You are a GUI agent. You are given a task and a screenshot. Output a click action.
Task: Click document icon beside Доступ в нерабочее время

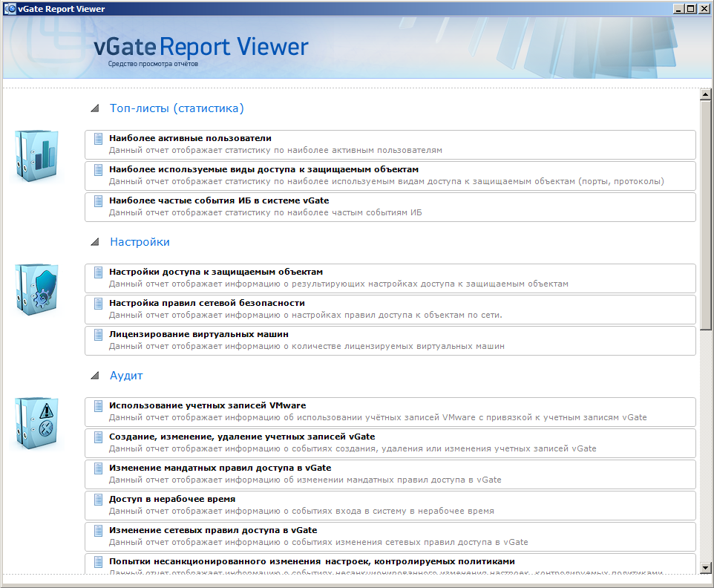pos(98,500)
